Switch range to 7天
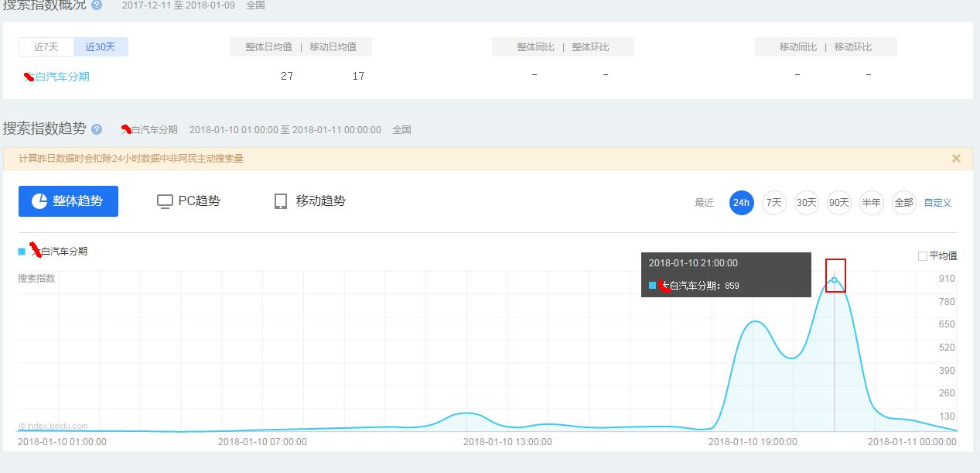Image resolution: width=980 pixels, height=473 pixels. point(773,203)
